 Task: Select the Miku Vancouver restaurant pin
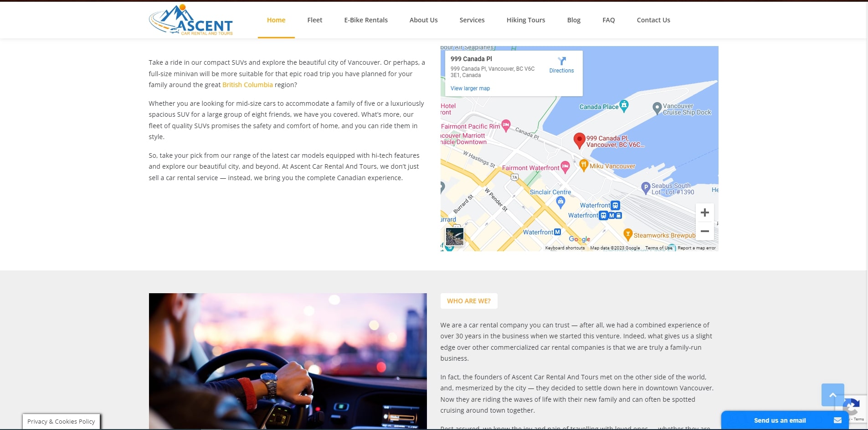click(584, 165)
